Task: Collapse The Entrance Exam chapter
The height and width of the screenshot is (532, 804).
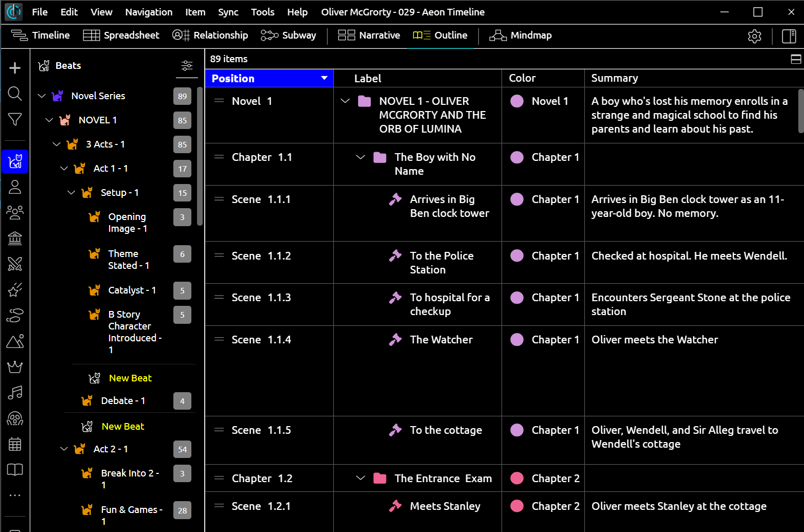Action: point(361,479)
